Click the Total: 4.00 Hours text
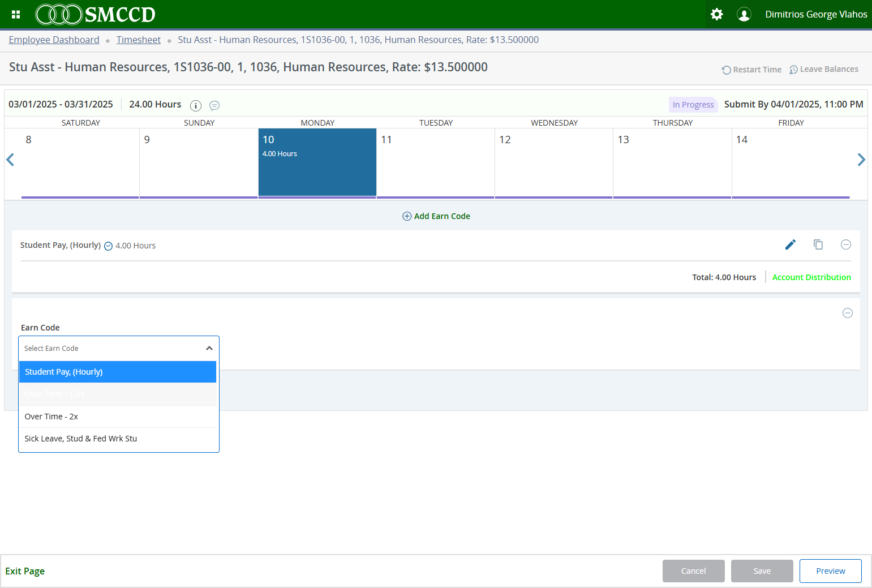This screenshot has height=588, width=872. pos(724,277)
